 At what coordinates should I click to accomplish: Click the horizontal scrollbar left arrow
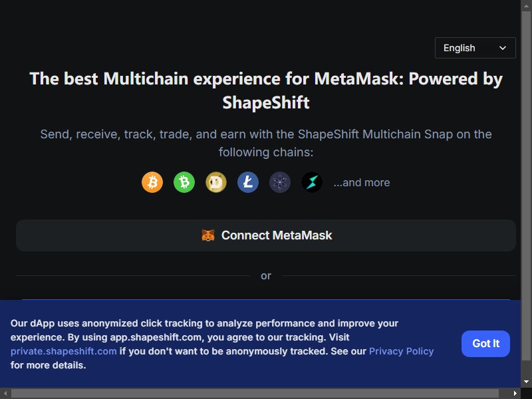click(x=5, y=394)
